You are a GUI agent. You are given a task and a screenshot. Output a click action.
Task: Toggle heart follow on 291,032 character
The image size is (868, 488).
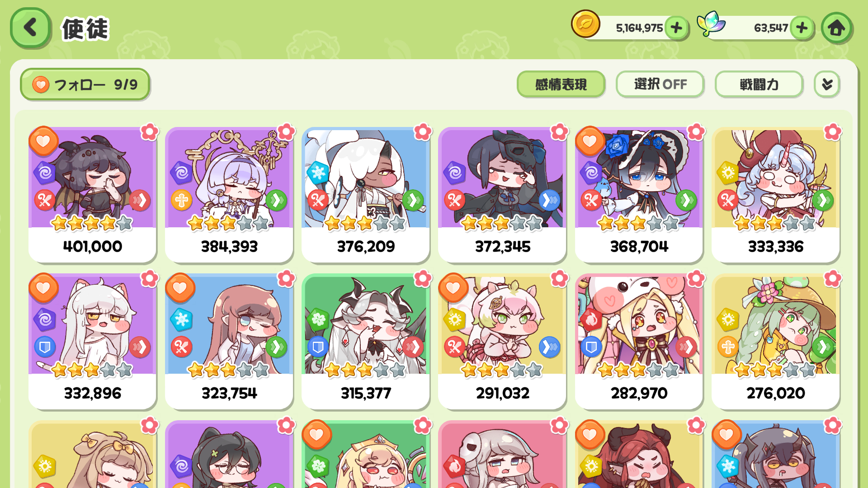point(453,288)
